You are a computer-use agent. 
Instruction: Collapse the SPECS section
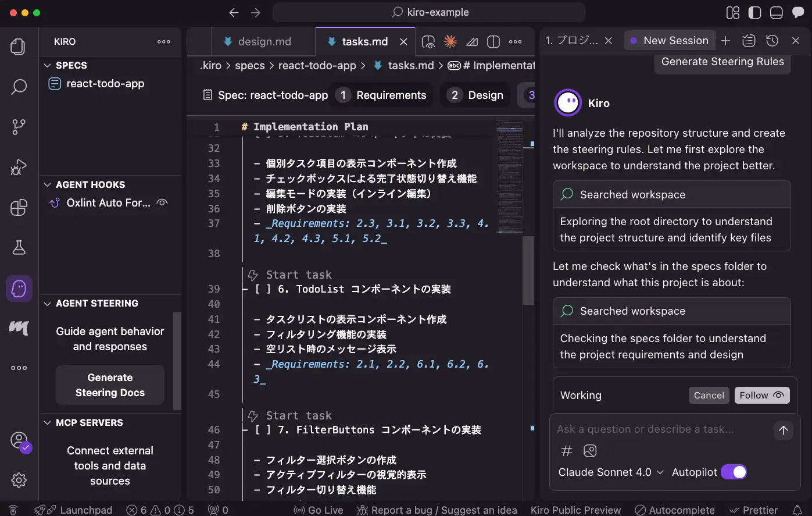coord(48,66)
